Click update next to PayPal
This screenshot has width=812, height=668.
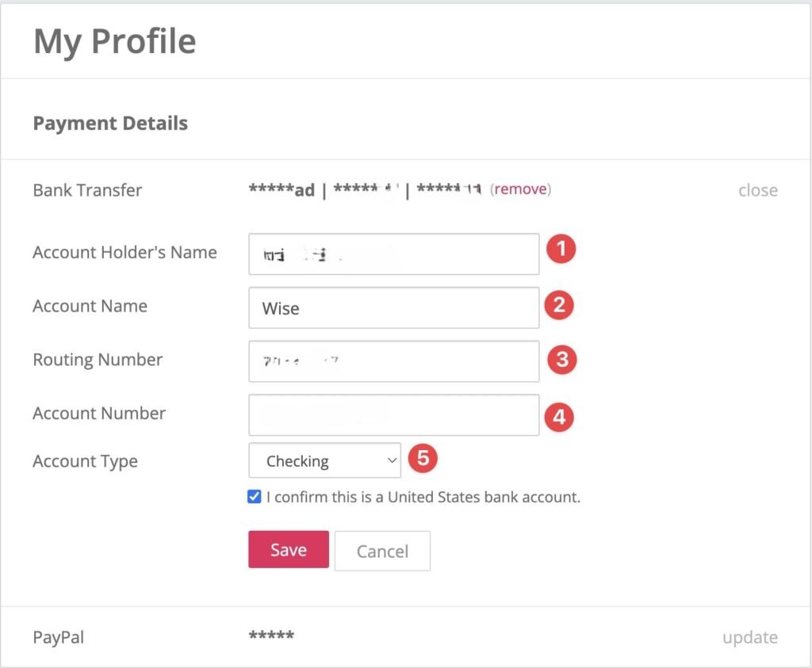point(750,637)
